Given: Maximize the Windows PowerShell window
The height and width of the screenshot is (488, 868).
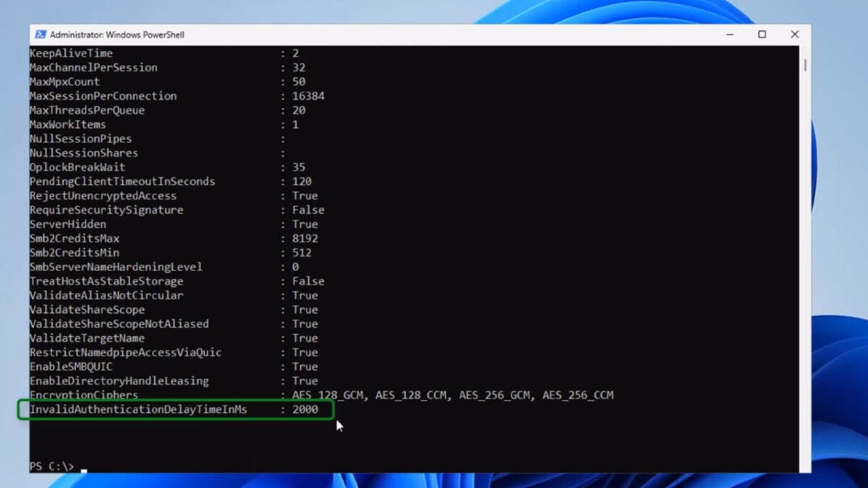Looking at the screenshot, I should pos(762,34).
